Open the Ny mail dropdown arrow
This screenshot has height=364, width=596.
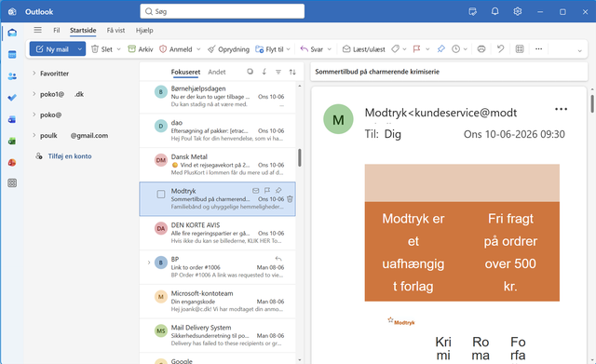(x=80, y=49)
